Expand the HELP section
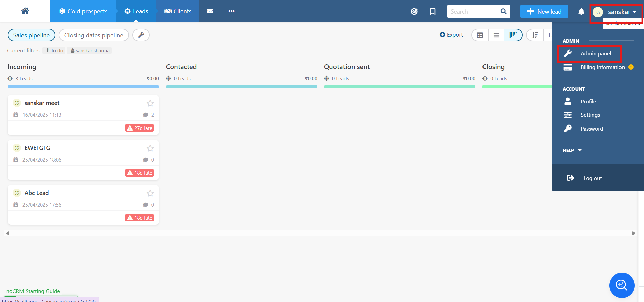The image size is (644, 302). pyautogui.click(x=572, y=150)
